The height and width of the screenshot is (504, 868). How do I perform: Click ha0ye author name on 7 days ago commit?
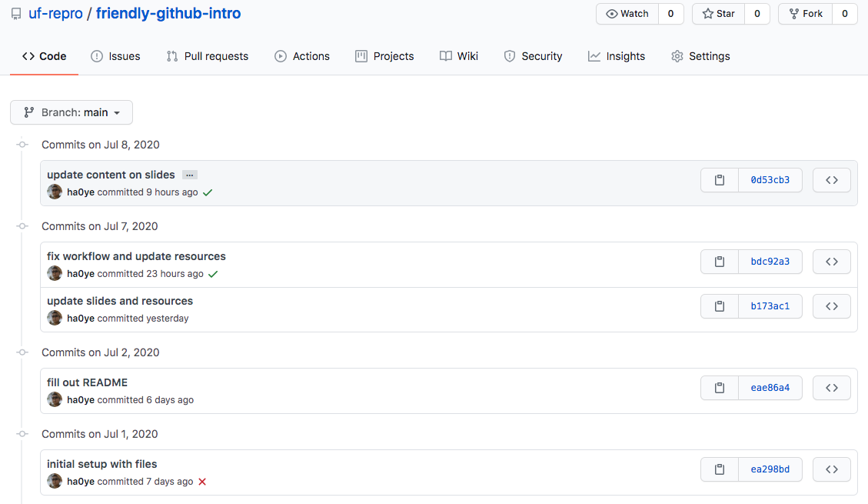click(x=81, y=481)
